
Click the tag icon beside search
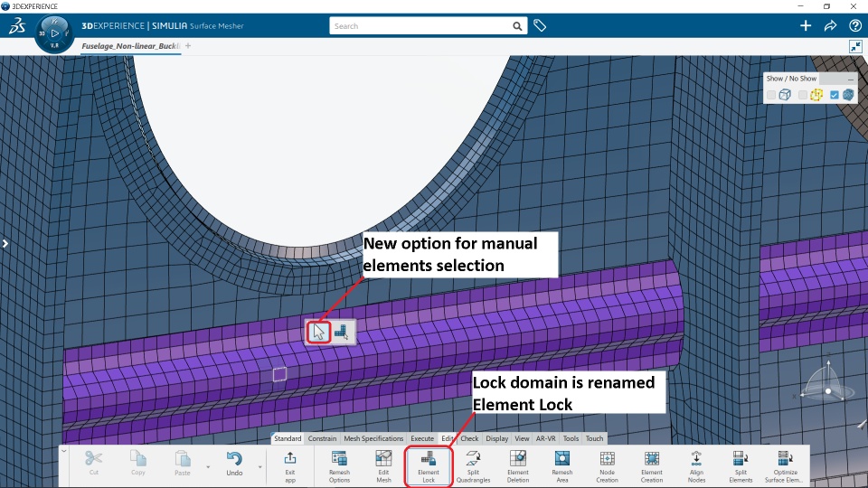[540, 25]
